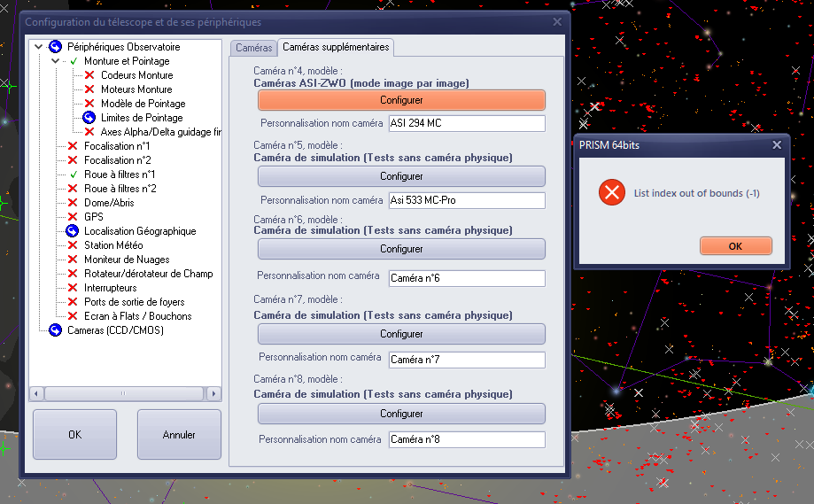Dismiss the error with the OK button

click(735, 246)
